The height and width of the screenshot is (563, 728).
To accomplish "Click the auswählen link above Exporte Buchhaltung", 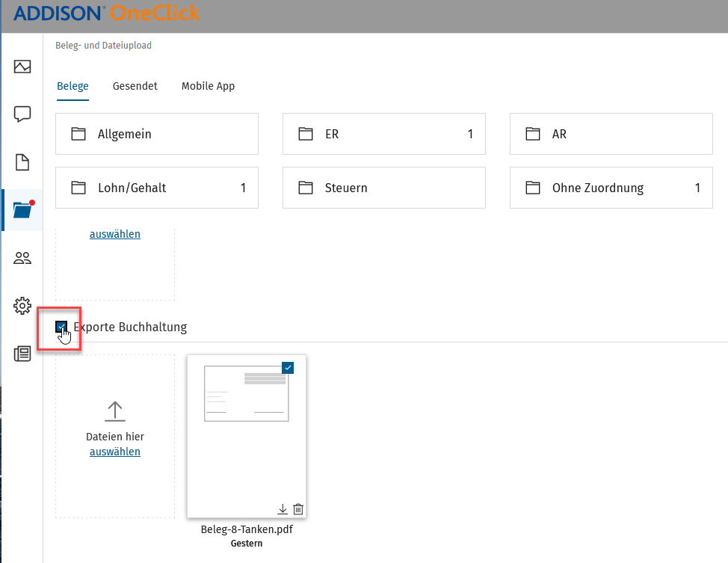I will 115,234.
